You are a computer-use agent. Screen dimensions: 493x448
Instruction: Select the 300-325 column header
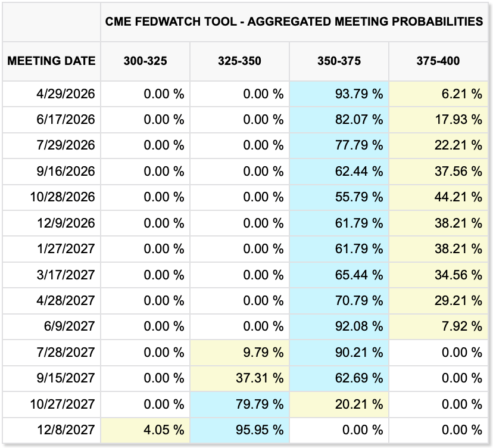pyautogui.click(x=145, y=61)
